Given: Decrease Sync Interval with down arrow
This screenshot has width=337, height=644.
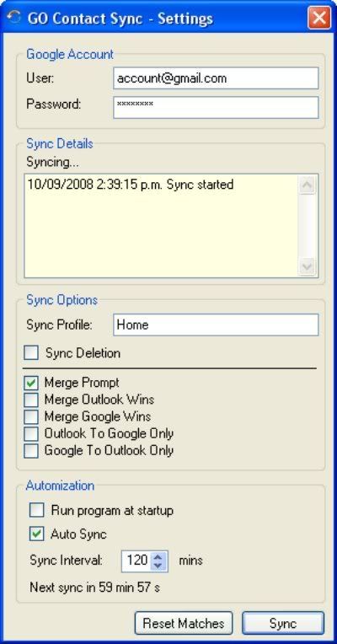Looking at the screenshot, I should (158, 566).
